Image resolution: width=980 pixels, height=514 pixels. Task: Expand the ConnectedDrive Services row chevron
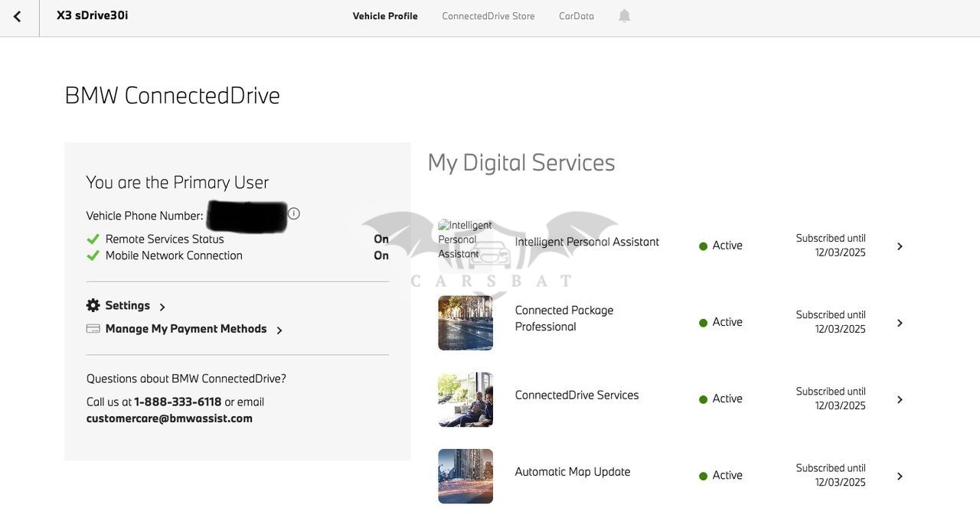[900, 399]
